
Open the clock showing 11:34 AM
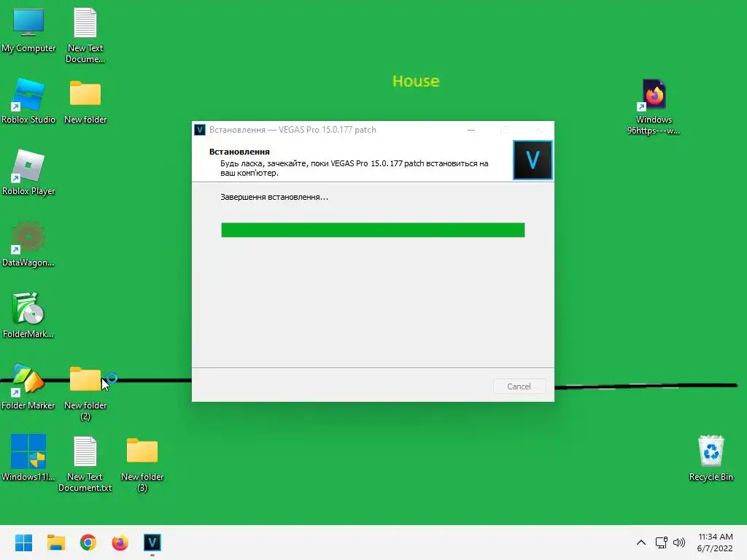[715, 542]
